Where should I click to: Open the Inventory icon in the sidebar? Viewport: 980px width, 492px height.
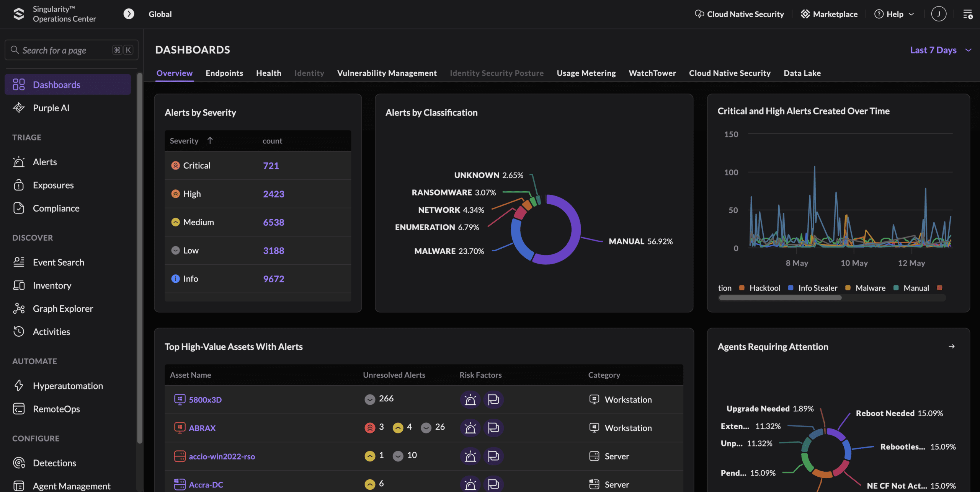point(18,285)
